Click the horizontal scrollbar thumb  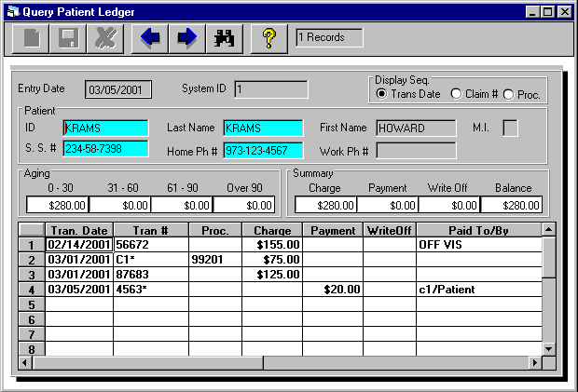[148, 362]
